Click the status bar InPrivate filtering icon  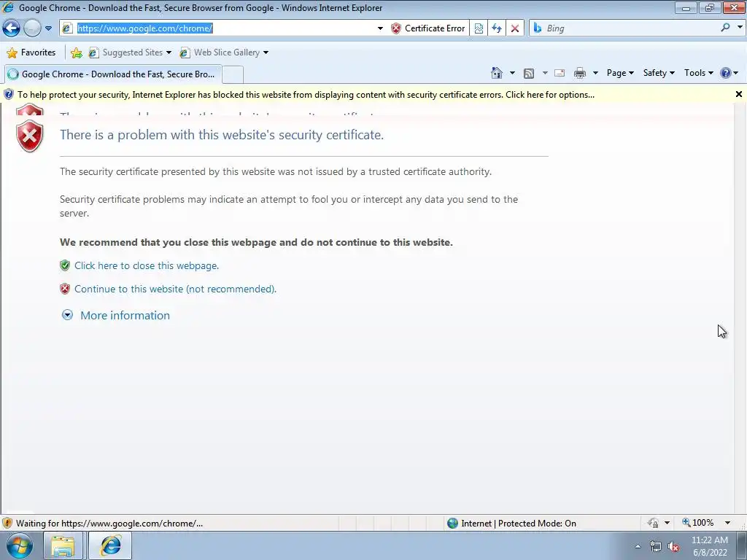[x=653, y=523]
